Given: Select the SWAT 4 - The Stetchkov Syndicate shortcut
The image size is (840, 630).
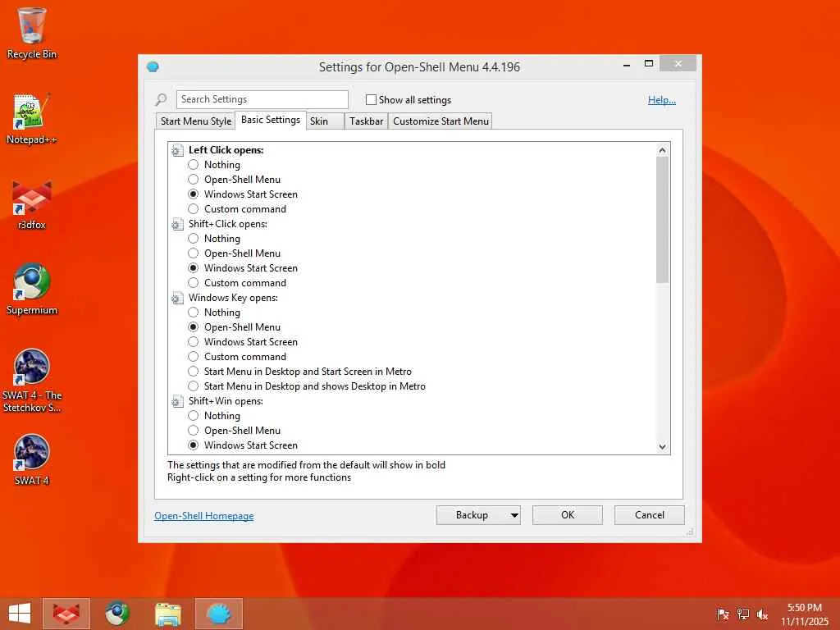Looking at the screenshot, I should pos(32,381).
